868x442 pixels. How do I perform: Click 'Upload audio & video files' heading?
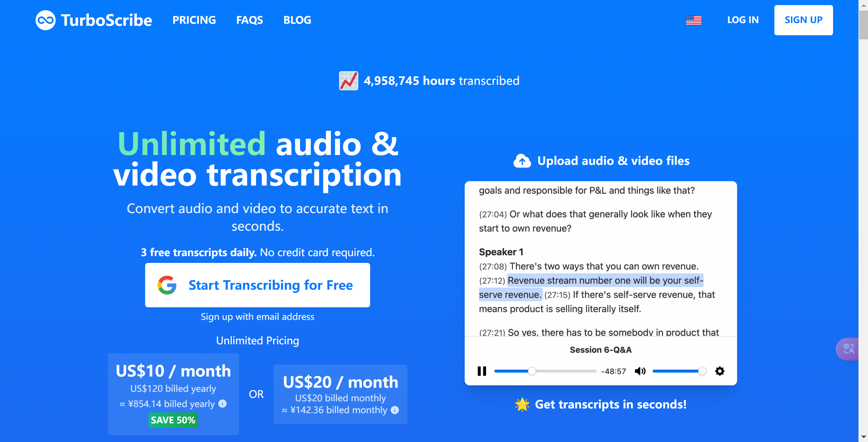(x=613, y=161)
